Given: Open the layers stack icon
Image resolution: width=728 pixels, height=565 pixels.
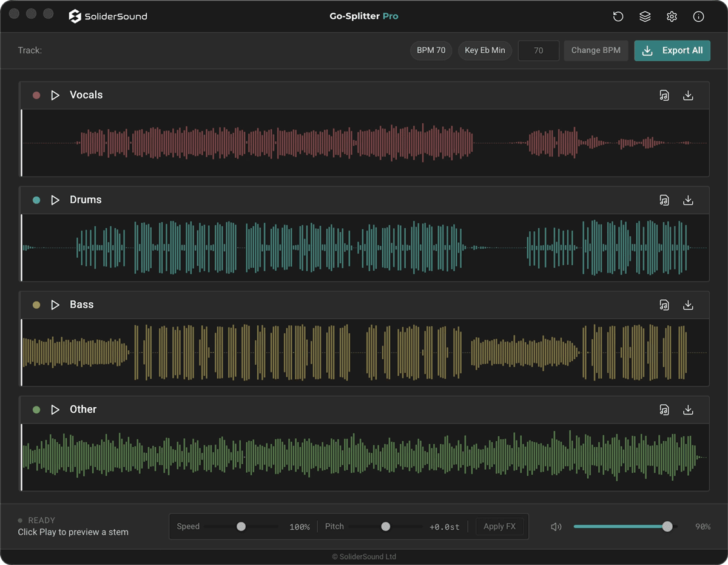Looking at the screenshot, I should point(645,16).
